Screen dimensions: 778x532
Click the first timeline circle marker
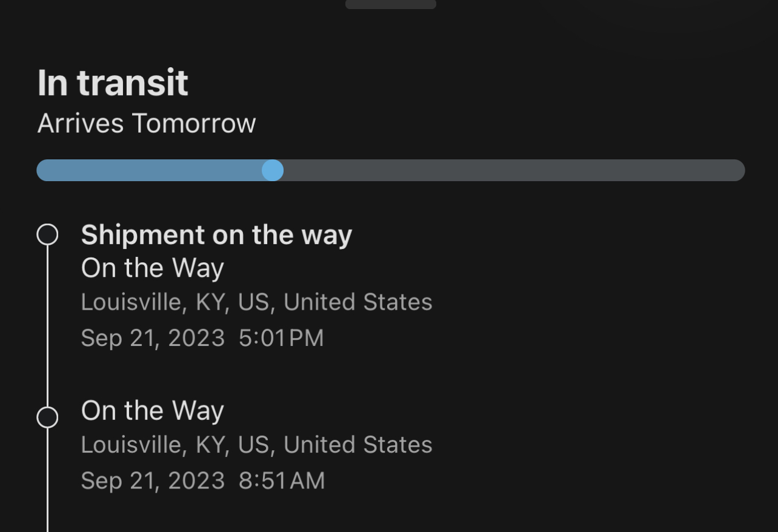[47, 234]
